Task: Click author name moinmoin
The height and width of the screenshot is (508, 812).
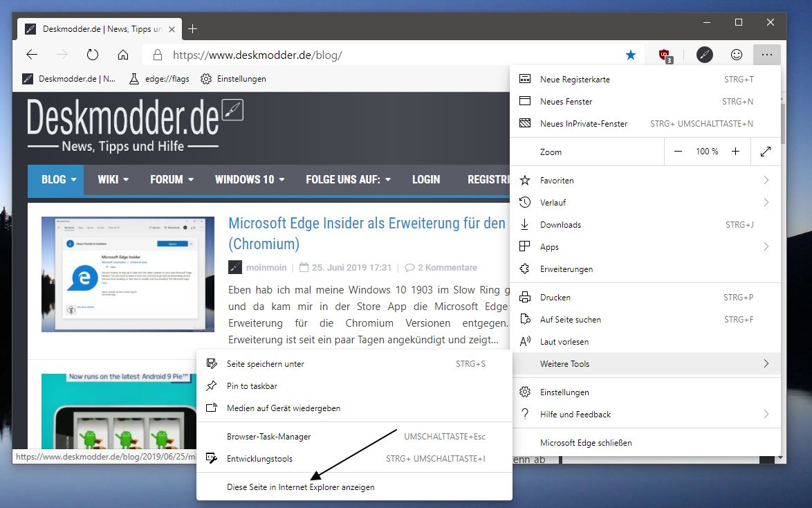Action: [x=266, y=267]
